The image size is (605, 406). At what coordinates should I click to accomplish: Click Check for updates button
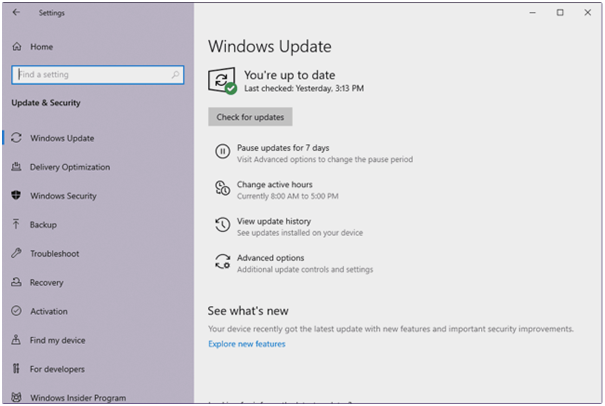(x=250, y=117)
